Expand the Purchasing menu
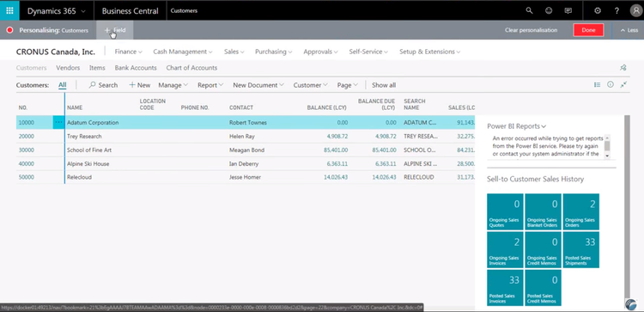This screenshot has height=312, width=644. click(274, 52)
